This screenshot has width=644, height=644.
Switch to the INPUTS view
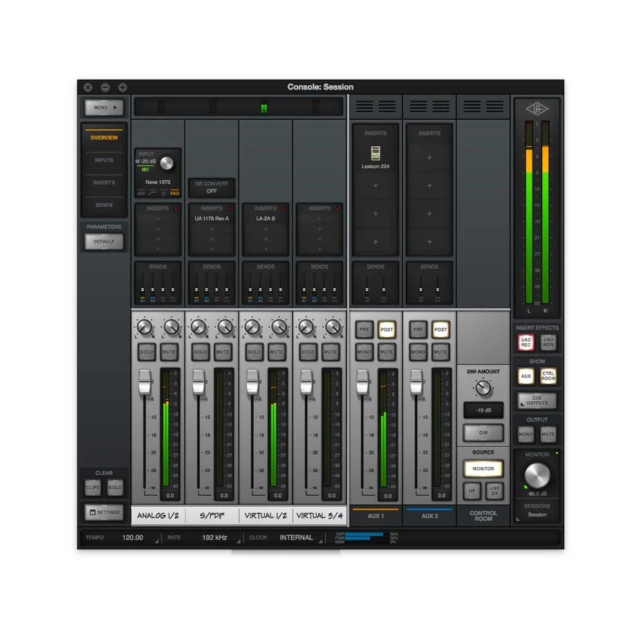(x=104, y=160)
